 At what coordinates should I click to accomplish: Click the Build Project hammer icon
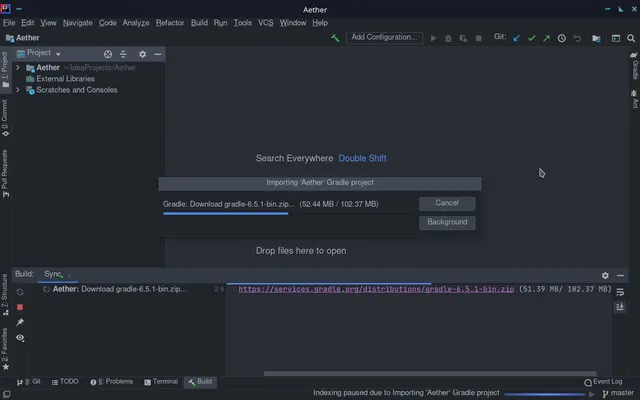point(335,38)
